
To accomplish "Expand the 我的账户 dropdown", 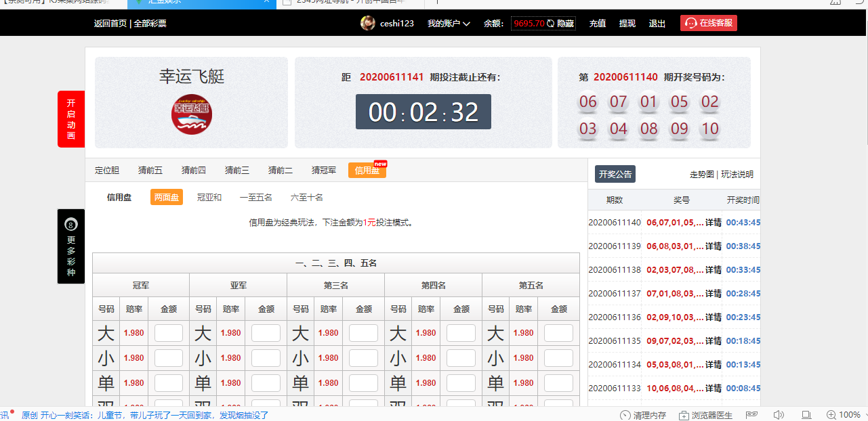I will (x=449, y=24).
